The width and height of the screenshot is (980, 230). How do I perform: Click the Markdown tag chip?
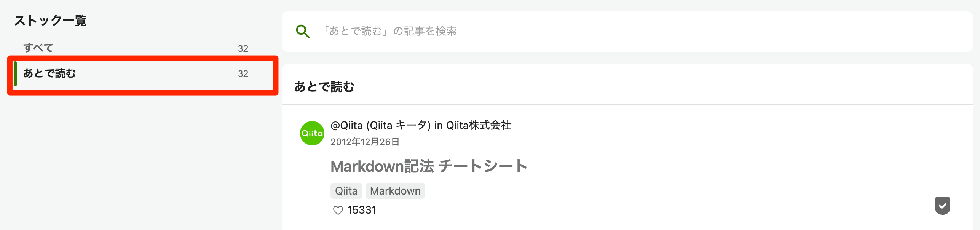pos(395,191)
